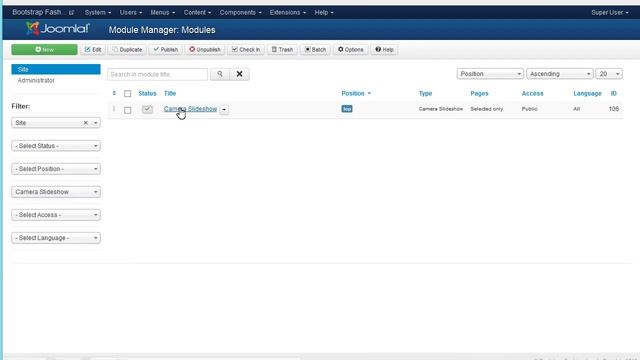Publish the selected module
Viewport: 640px width, 360px height.
[x=165, y=49]
